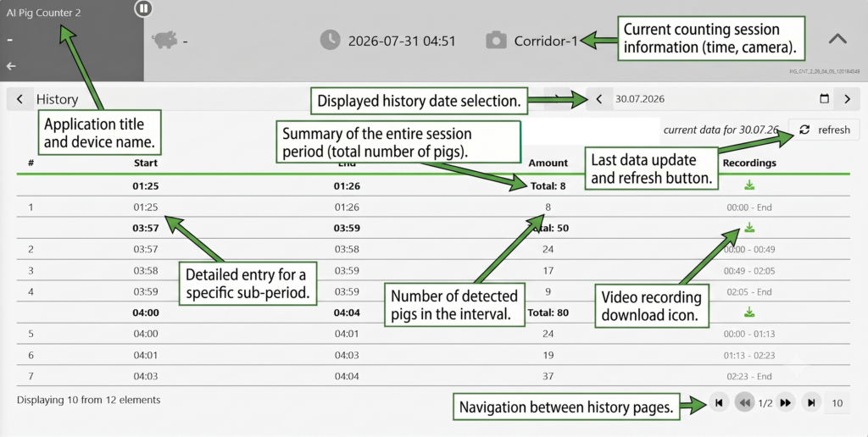Open the page size selector showing 10
The height and width of the screenshot is (437, 868).
(837, 403)
